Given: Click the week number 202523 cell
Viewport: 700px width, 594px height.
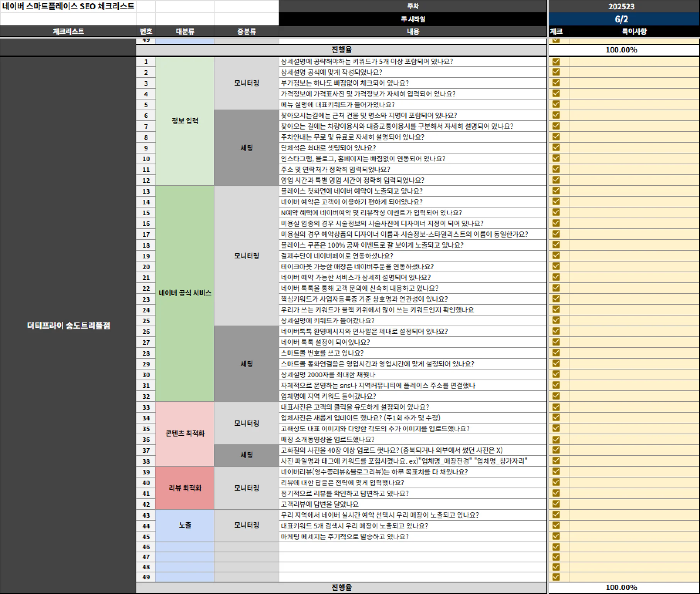Looking at the screenshot, I should pyautogui.click(x=621, y=7).
